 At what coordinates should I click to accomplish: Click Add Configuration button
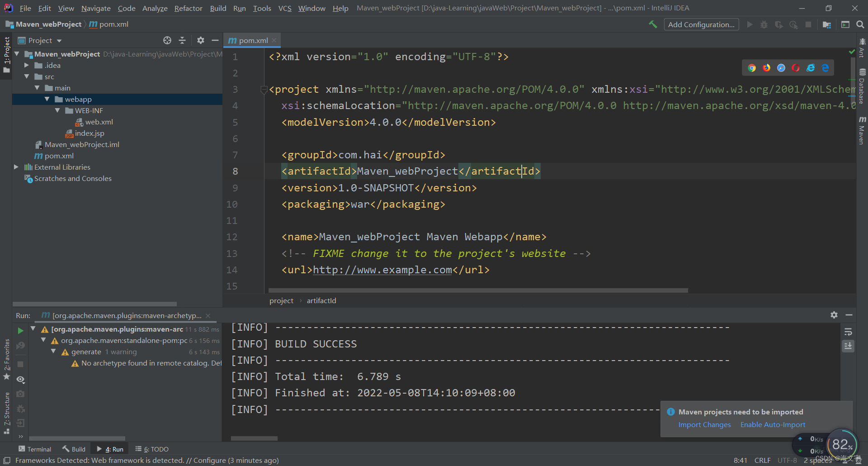click(701, 24)
